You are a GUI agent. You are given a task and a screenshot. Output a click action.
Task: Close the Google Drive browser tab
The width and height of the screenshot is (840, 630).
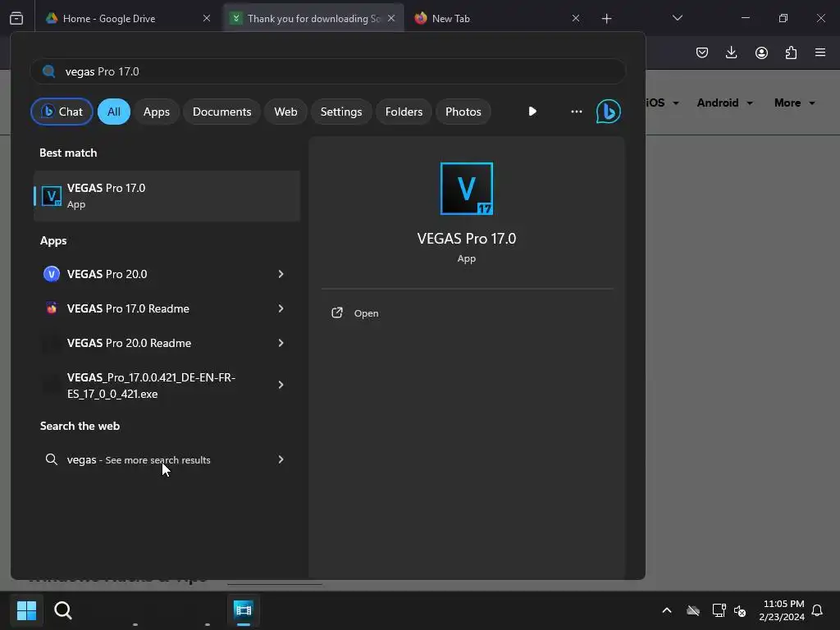pyautogui.click(x=207, y=18)
